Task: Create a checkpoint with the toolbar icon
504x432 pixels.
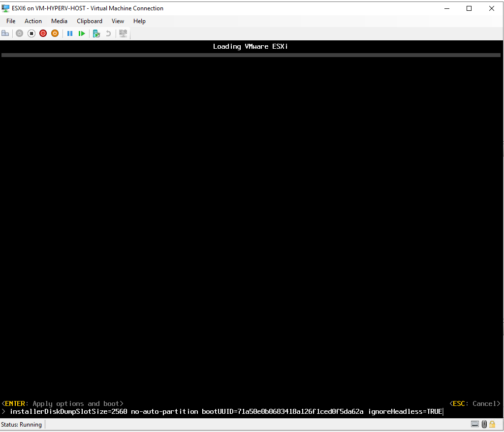Action: point(96,33)
